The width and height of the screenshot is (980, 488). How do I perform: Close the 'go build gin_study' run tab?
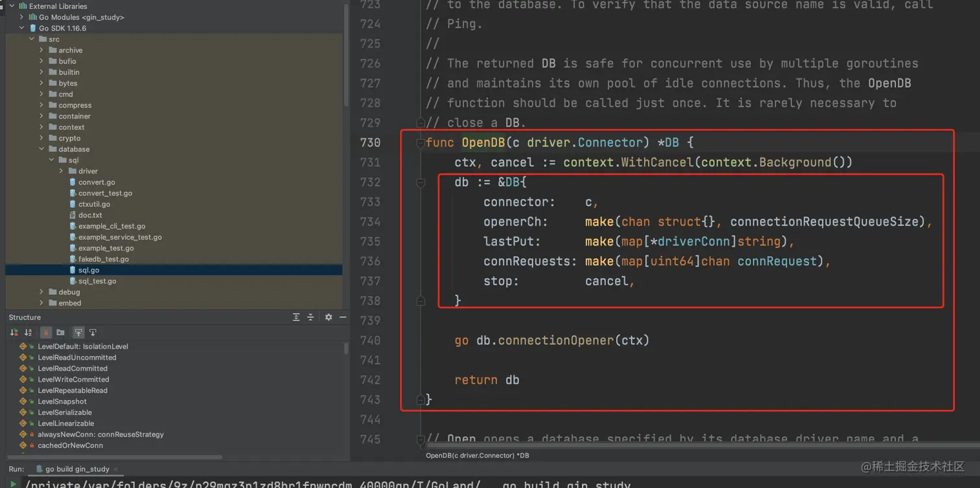(x=116, y=469)
